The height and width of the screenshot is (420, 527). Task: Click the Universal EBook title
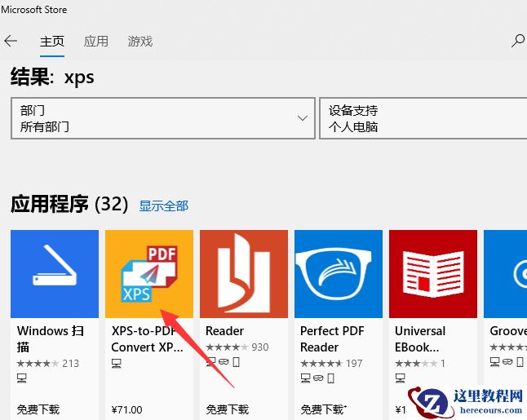click(420, 339)
